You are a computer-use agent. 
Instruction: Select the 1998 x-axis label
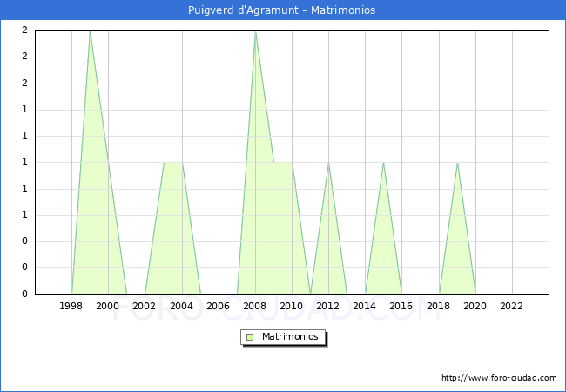point(71,306)
